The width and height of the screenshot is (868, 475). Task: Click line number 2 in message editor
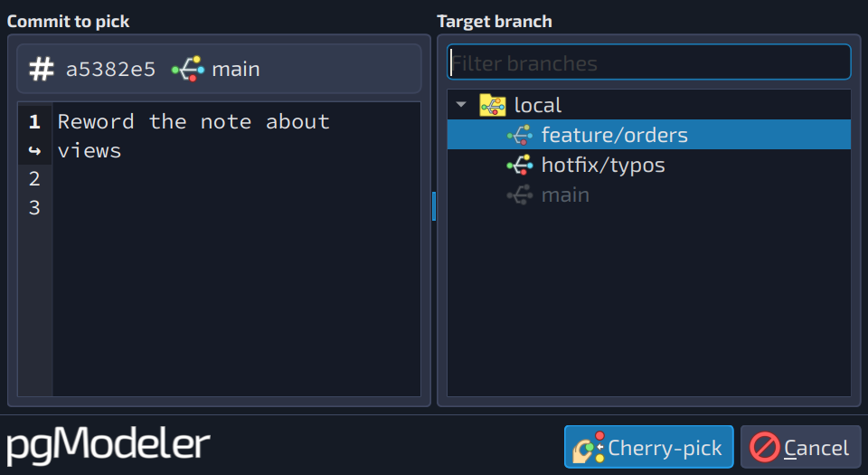[34, 179]
